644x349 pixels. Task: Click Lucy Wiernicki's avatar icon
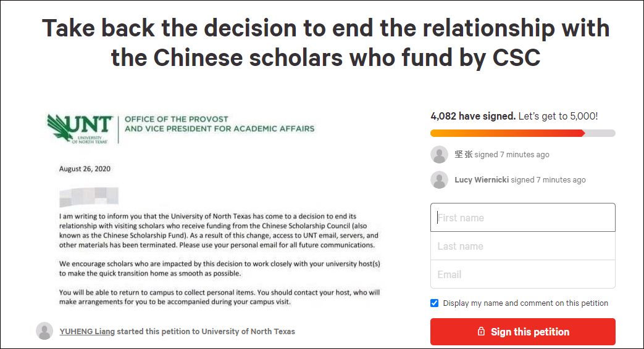pyautogui.click(x=439, y=180)
